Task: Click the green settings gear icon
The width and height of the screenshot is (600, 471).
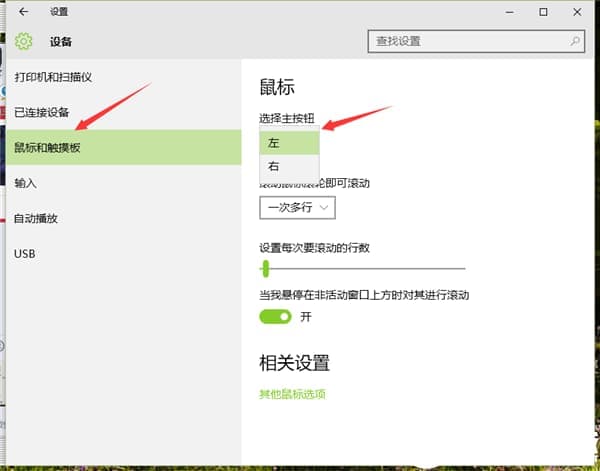Action: [x=24, y=41]
